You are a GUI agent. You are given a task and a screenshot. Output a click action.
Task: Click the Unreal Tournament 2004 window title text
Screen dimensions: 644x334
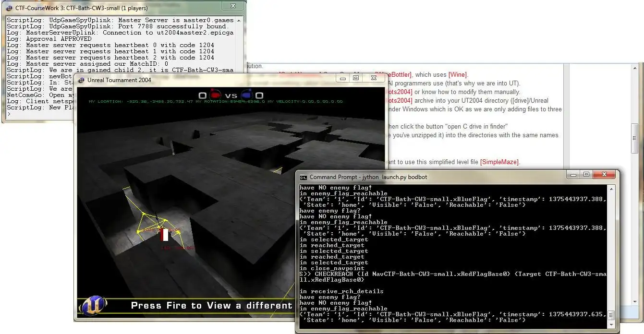119,80
